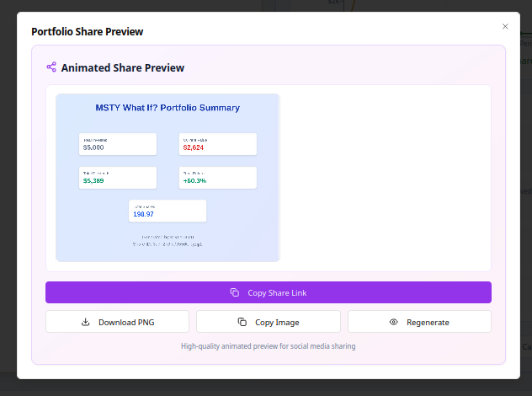Copy the preview image to clipboard
Viewport: 532px width, 396px height.
[269, 322]
